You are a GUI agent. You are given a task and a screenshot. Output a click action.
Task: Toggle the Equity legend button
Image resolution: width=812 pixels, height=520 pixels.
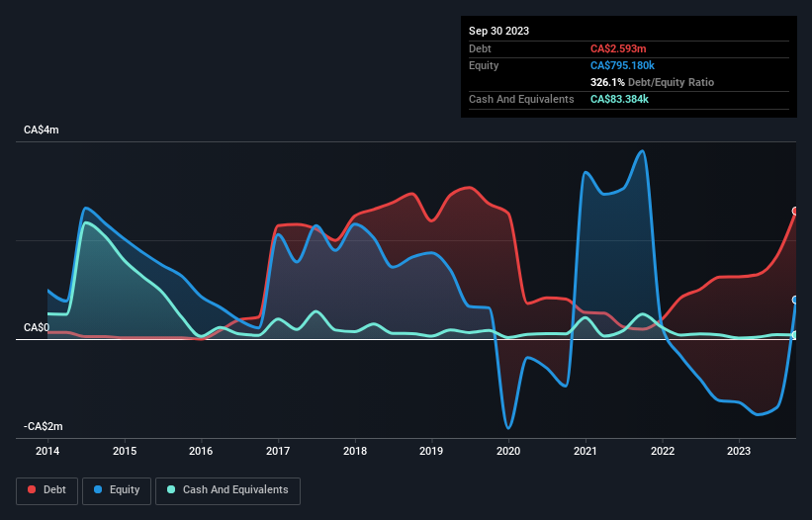(x=117, y=490)
